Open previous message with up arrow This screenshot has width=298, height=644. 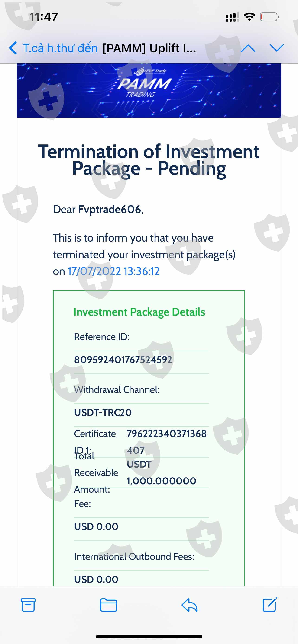(248, 48)
